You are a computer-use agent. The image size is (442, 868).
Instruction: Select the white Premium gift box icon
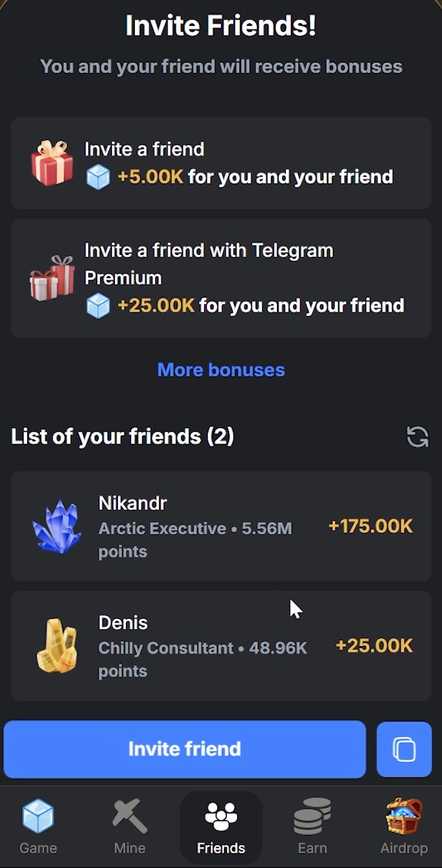(x=52, y=278)
